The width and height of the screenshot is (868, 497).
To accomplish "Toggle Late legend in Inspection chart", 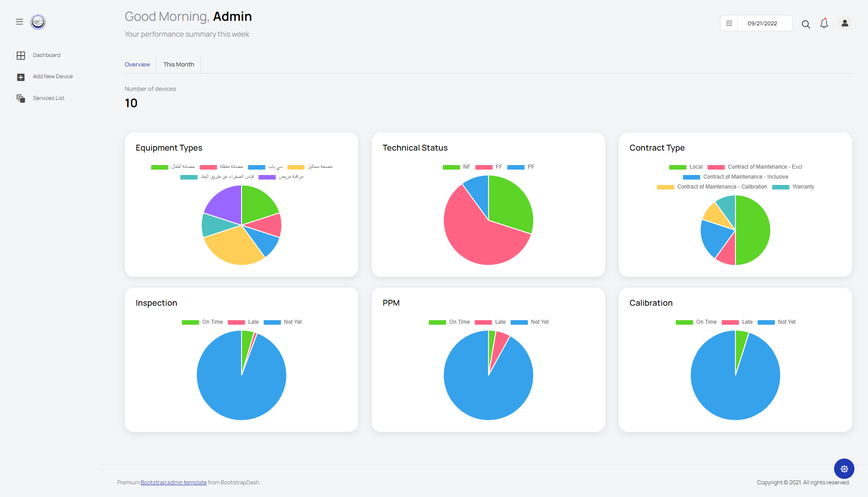I will tap(243, 322).
